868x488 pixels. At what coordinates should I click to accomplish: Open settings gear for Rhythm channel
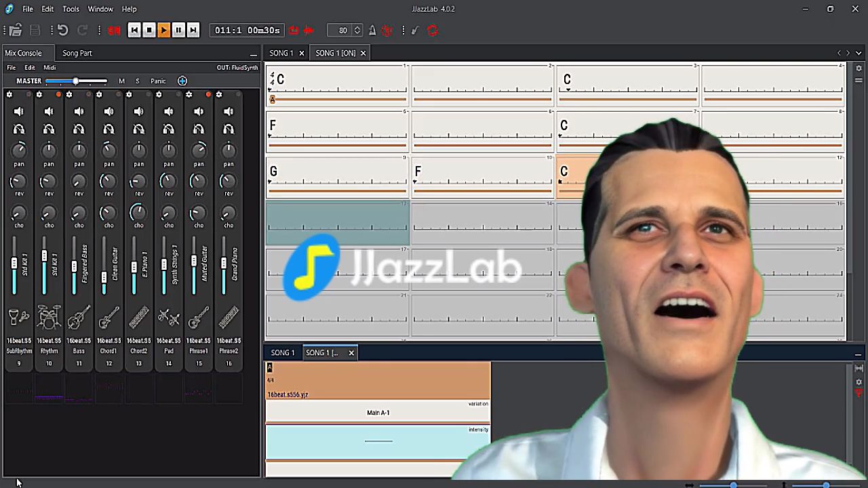coord(39,95)
